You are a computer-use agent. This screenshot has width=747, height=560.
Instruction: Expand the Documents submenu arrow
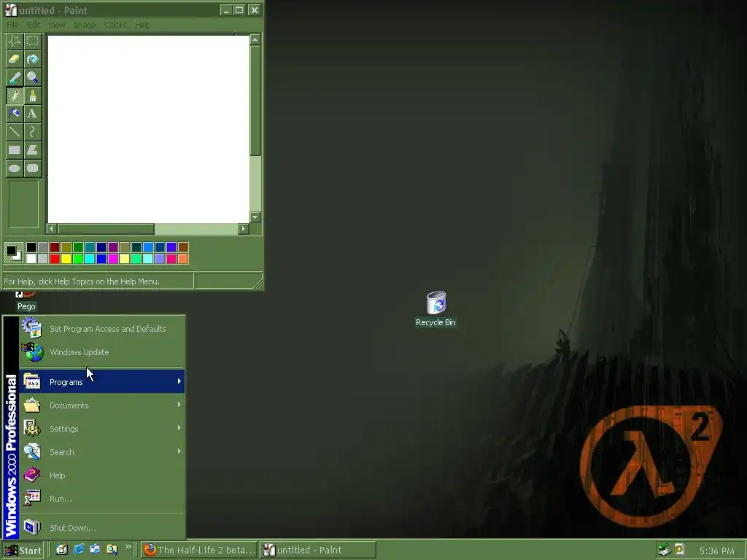point(179,405)
